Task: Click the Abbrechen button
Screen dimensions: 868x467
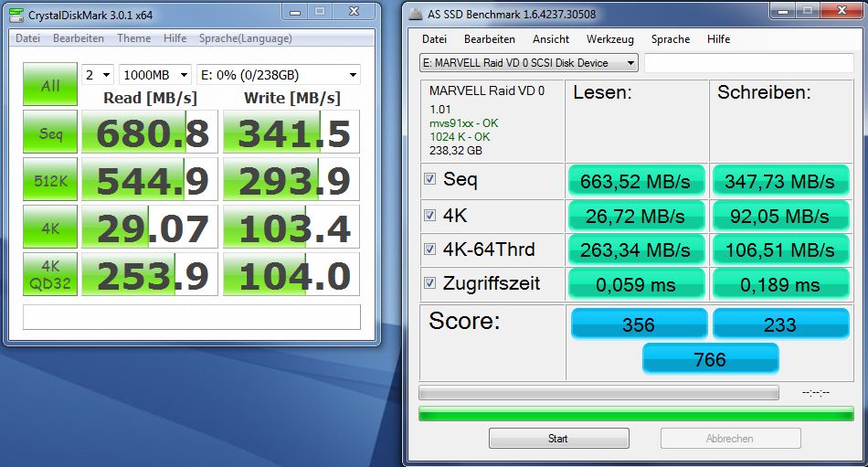Action: pos(730,438)
